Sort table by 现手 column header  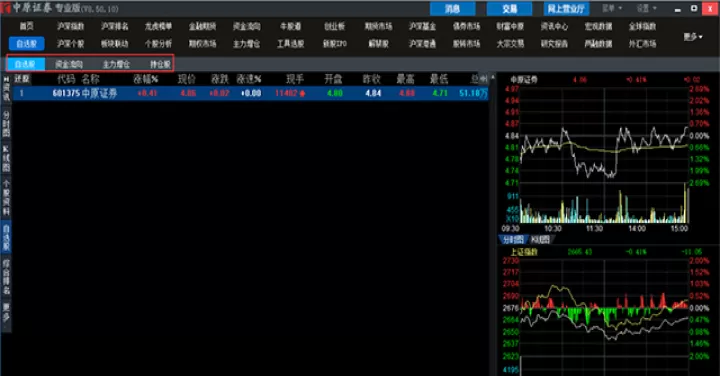click(x=295, y=79)
